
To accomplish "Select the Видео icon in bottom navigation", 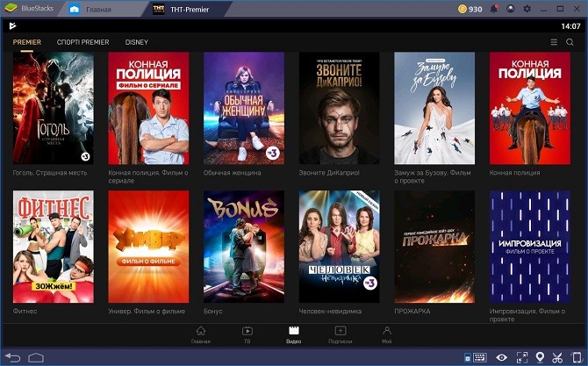I will pyautogui.click(x=294, y=335).
